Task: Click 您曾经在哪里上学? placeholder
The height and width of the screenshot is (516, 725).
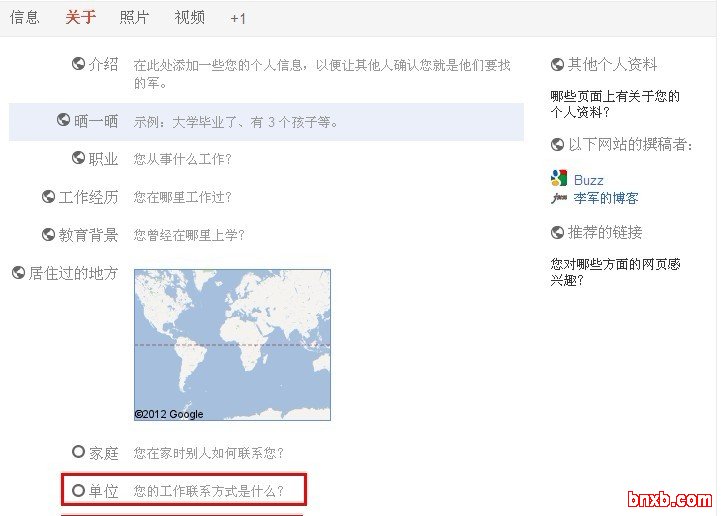Action: [189, 235]
